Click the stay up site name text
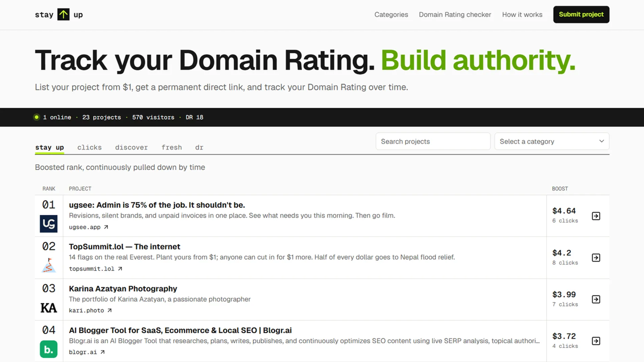Image resolution: width=644 pixels, height=362 pixels. (59, 14)
